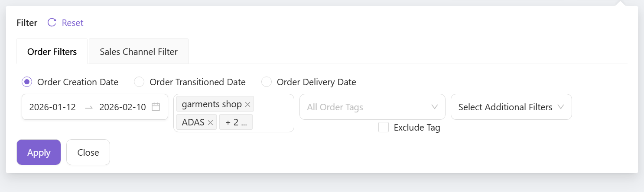644x192 pixels.
Task: Open the Sales Channel Filter tab
Action: click(139, 52)
